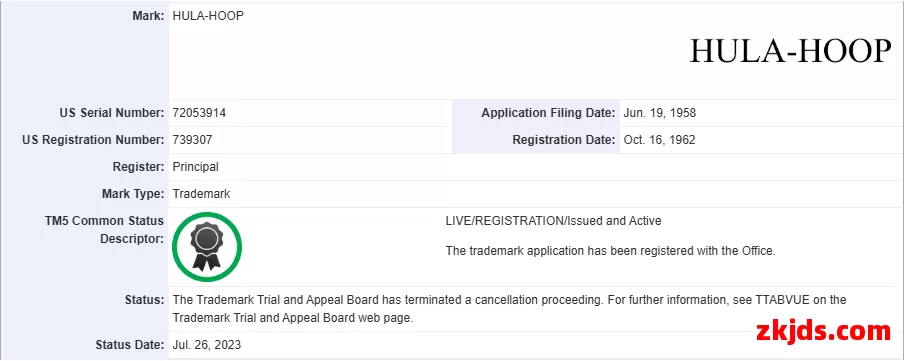Click the Application Filing Date Jun. 19, 1958
The image size is (904, 361).
click(660, 113)
